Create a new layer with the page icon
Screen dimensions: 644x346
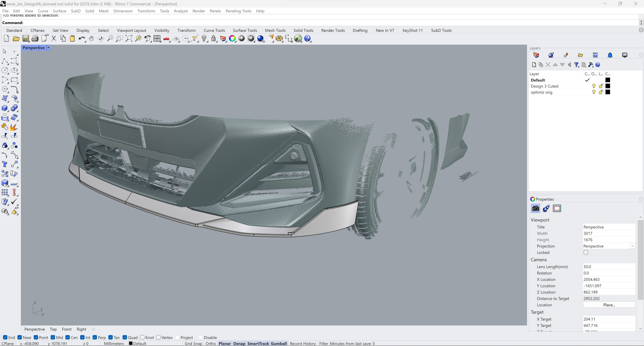pos(534,65)
